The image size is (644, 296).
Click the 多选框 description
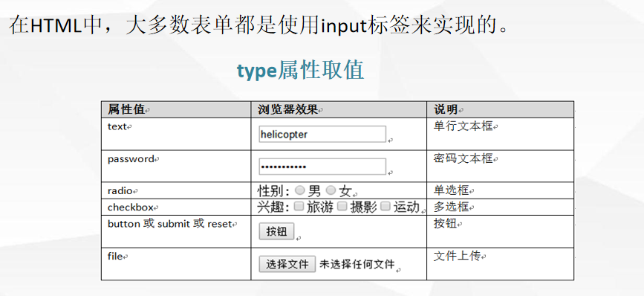point(452,206)
